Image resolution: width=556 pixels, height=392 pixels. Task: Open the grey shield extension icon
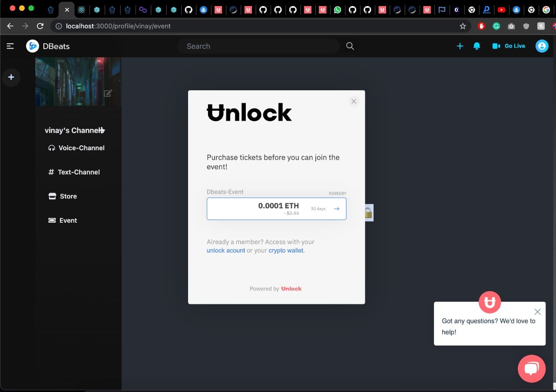pos(526,26)
